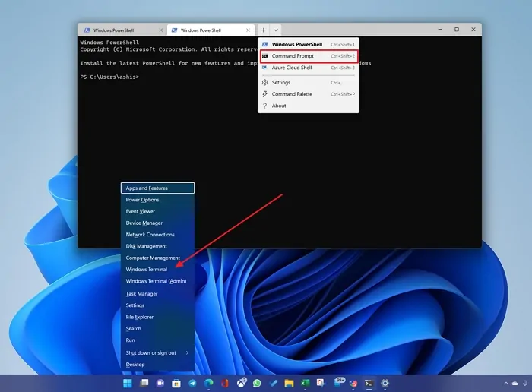Open the Windows Start button
Image resolution: width=532 pixels, height=392 pixels.
(128, 383)
